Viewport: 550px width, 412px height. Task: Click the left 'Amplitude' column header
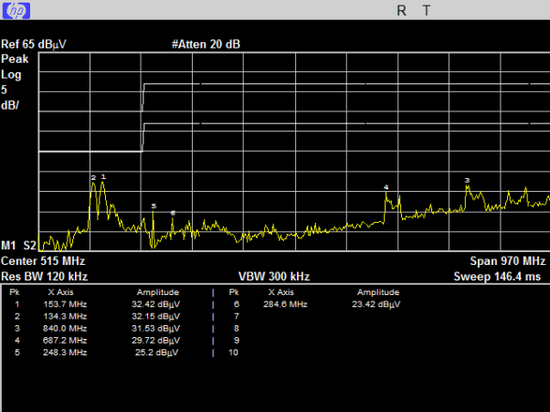click(158, 292)
